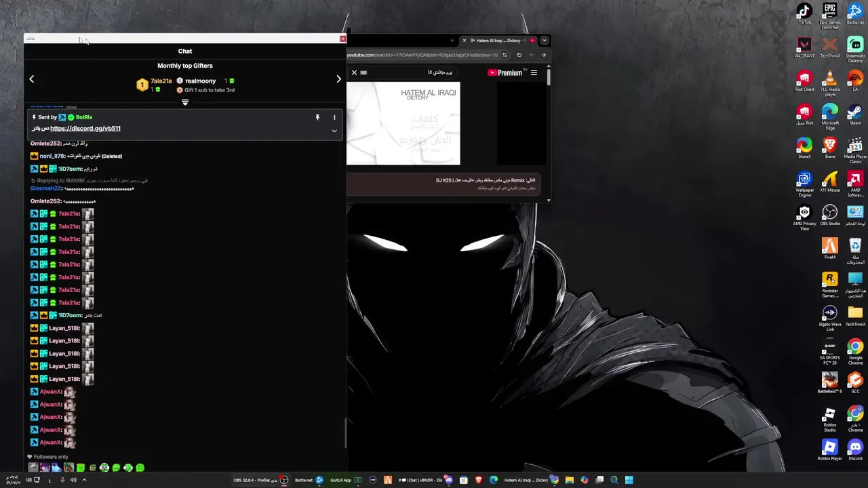The width and height of the screenshot is (868, 488).
Task: Select the Brave browser desktop shortcut
Action: coord(830,148)
